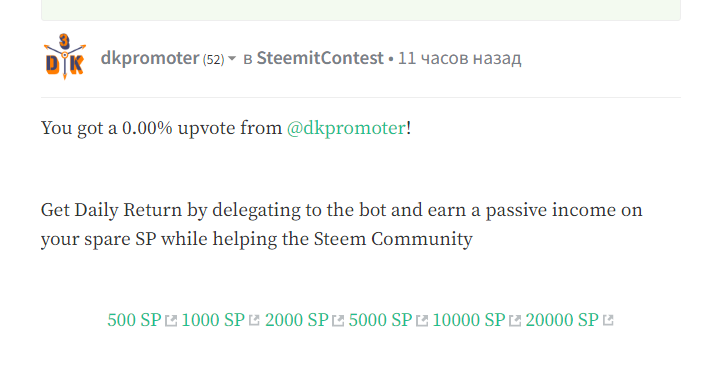Click the @dkpromoter mention link
The image size is (713, 368).
[x=346, y=128]
